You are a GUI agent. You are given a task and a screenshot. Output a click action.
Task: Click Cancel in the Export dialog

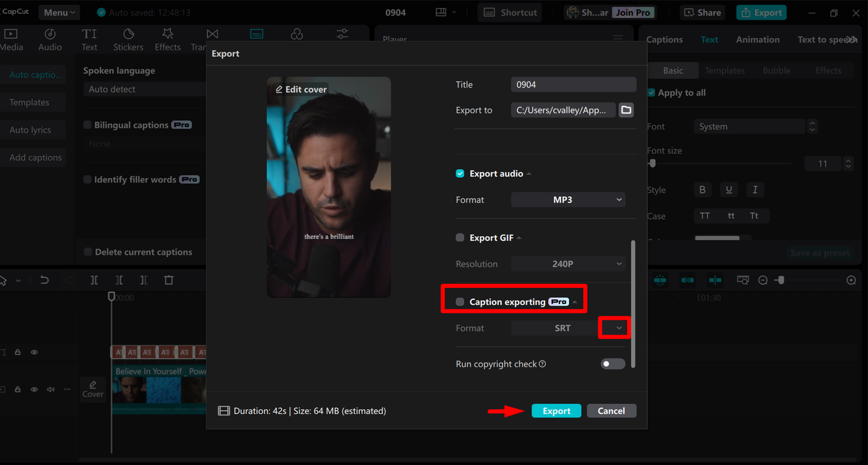[x=611, y=411]
